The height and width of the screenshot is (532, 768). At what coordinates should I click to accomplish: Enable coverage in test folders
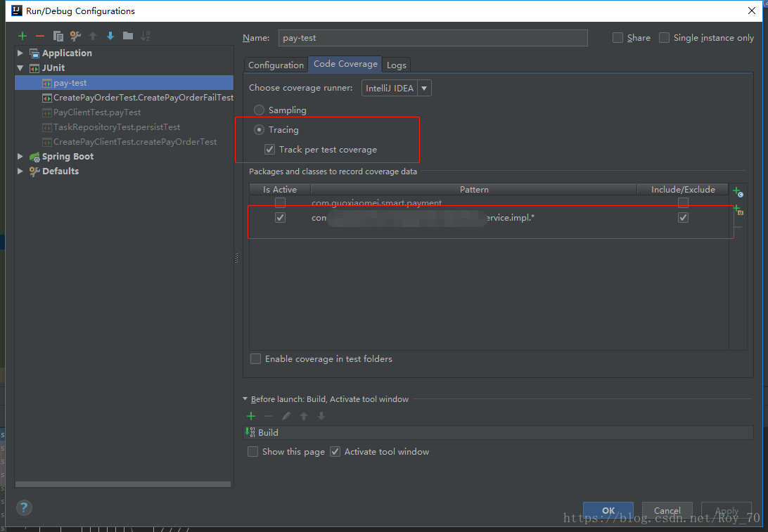[x=256, y=358]
